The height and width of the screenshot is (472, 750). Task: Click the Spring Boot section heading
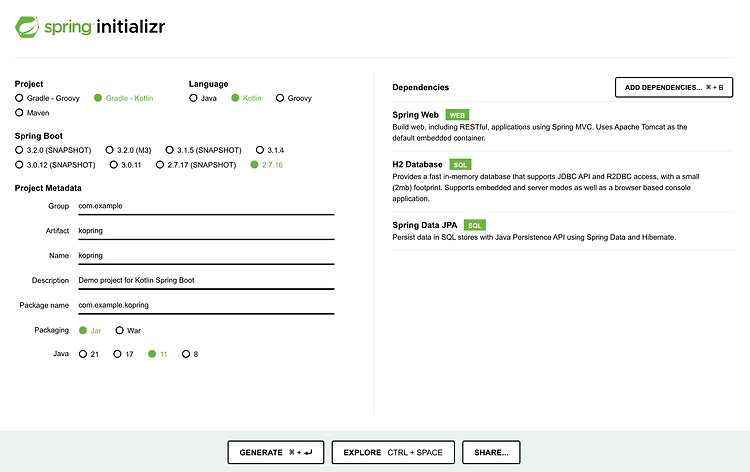(x=39, y=136)
